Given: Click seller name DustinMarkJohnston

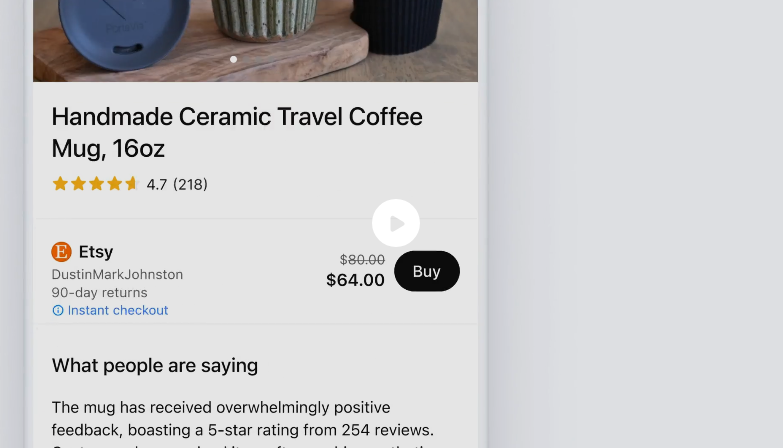Looking at the screenshot, I should 117,274.
